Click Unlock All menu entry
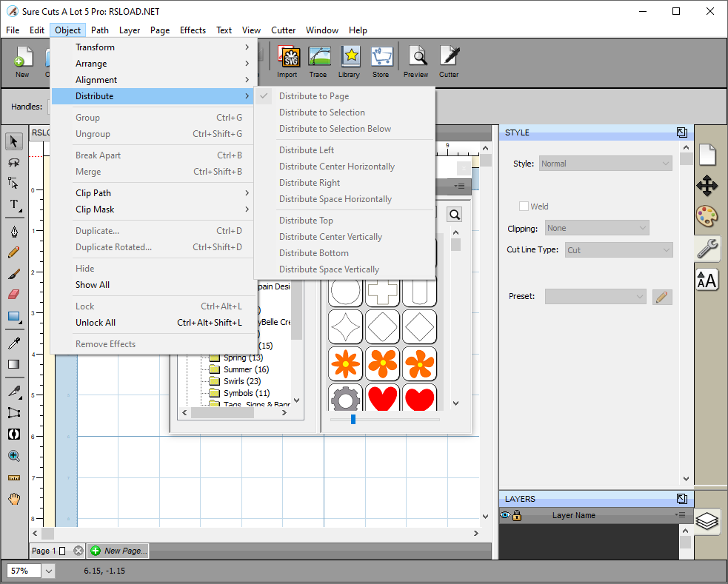The width and height of the screenshot is (728, 584). point(153,323)
